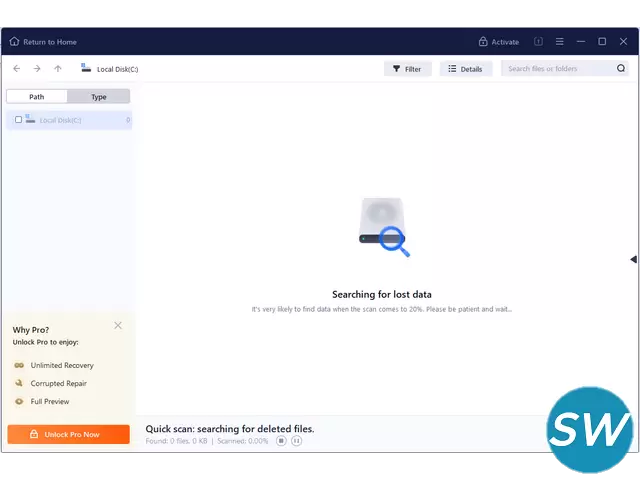Open the Details view options
This screenshot has height=480, width=640.
click(x=465, y=69)
